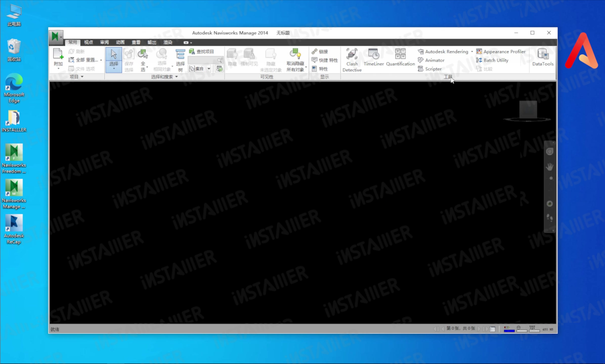Image resolution: width=605 pixels, height=364 pixels.
Task: Click the ViewCube in the viewport
Action: tap(528, 110)
